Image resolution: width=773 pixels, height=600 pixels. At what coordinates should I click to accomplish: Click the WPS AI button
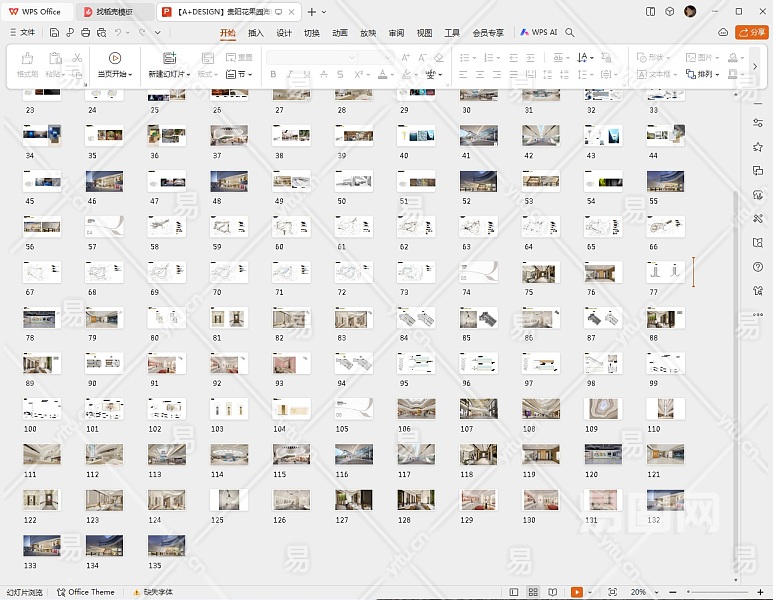click(x=539, y=32)
